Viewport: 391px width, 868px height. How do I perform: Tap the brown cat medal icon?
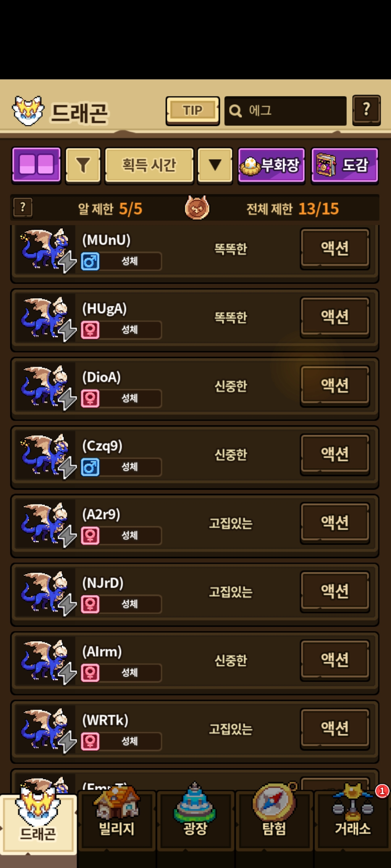pyautogui.click(x=197, y=208)
